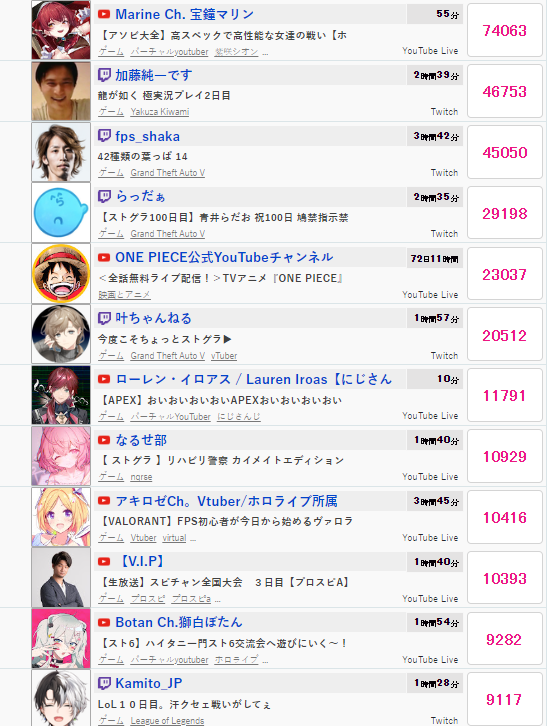The width and height of the screenshot is (547, 726).
Task: Click the YouTube icon beside ONE PIECE公式YouTubeチャンネル
Action: [x=104, y=257]
